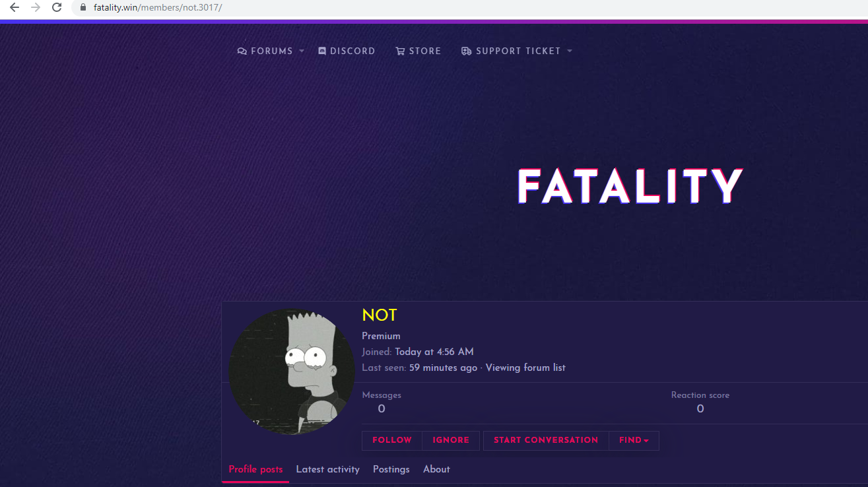The height and width of the screenshot is (487, 868).
Task: Click the page refresh icon
Action: click(57, 8)
